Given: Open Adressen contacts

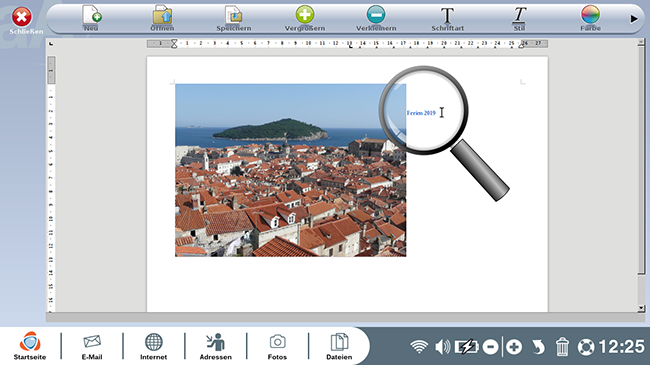Looking at the screenshot, I should 216,346.
